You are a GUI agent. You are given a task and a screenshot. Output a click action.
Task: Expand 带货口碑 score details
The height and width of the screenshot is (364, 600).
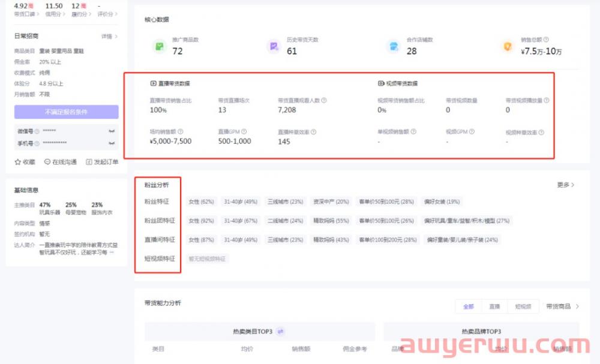[x=26, y=14]
